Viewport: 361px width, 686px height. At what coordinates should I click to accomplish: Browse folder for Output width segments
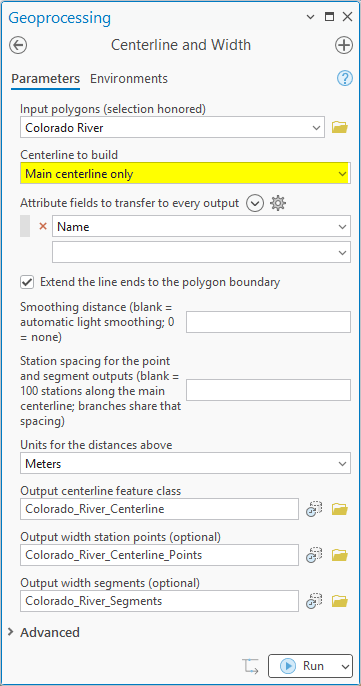pos(340,601)
